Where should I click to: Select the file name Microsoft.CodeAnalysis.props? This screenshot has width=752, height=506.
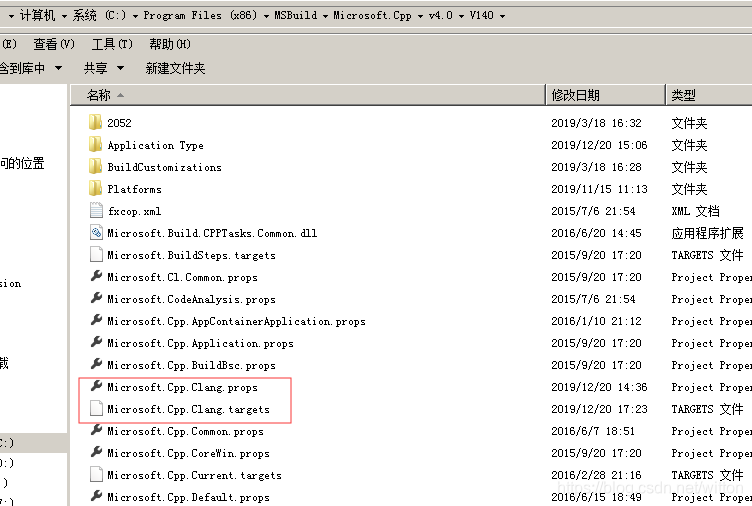pos(191,299)
